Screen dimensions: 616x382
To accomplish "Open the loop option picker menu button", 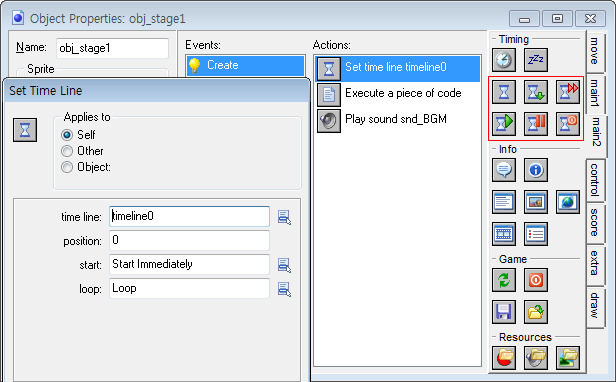I will (x=284, y=289).
